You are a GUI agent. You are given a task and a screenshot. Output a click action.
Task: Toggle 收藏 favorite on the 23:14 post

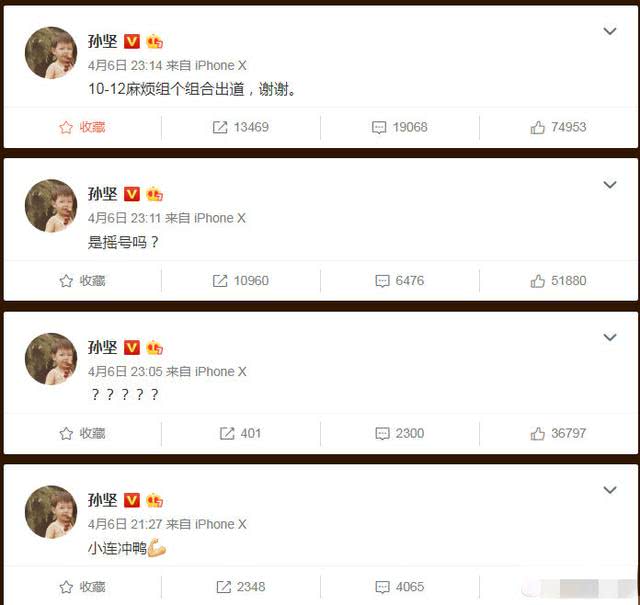[x=82, y=127]
